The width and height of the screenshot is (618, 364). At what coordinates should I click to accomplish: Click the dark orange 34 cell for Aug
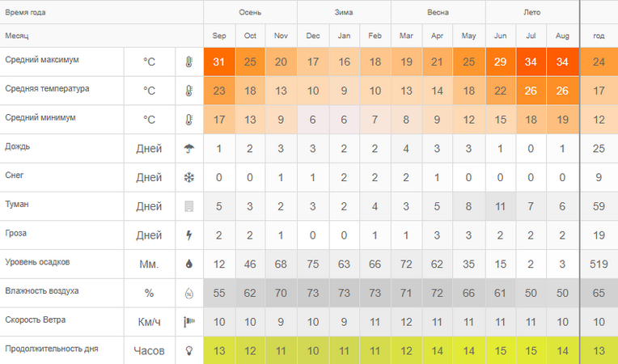pyautogui.click(x=562, y=61)
